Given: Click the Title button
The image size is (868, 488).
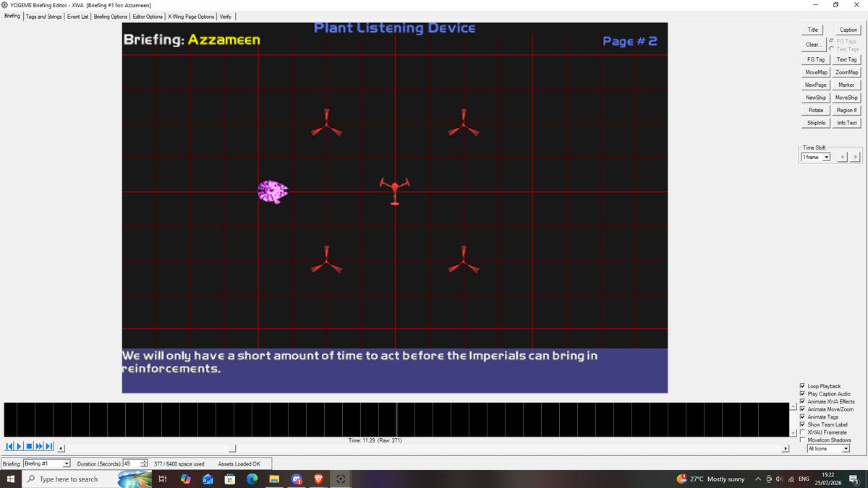Looking at the screenshot, I should (812, 30).
